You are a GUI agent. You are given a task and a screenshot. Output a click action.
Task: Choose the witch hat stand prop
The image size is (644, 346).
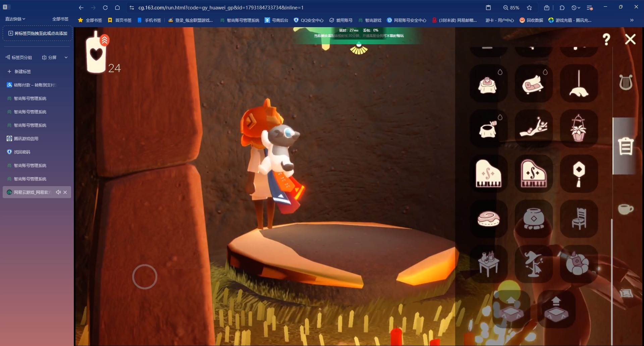(x=533, y=264)
